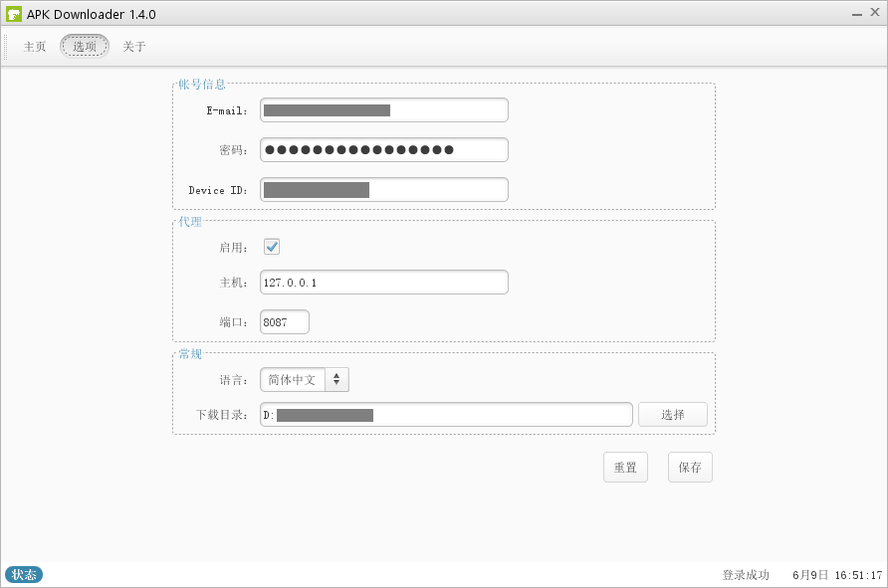This screenshot has height=588, width=888.
Task: Click the 选择 browse button
Action: pos(673,415)
